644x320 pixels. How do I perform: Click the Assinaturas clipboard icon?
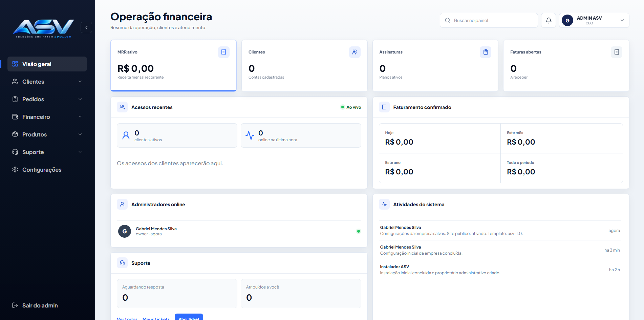(x=486, y=52)
